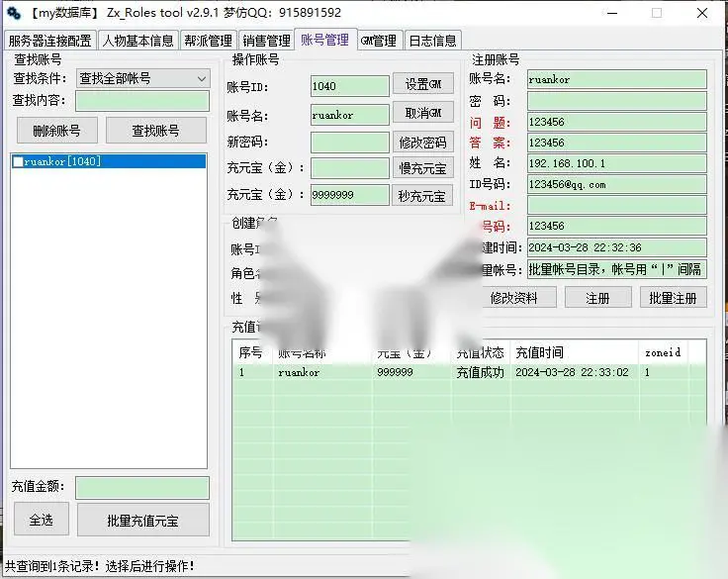This screenshot has width=728, height=579.
Task: Focus the empty E-mail input field
Action: tap(617, 206)
